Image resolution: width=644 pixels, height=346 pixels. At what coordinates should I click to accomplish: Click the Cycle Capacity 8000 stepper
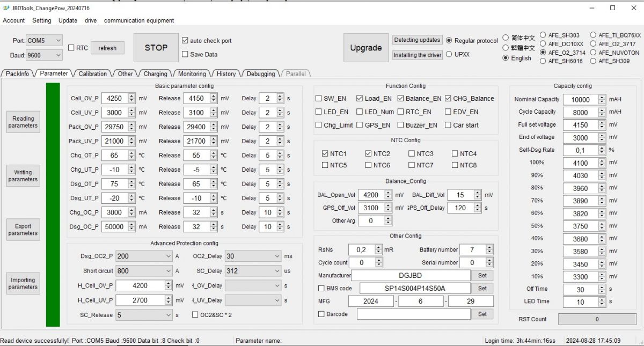click(602, 112)
